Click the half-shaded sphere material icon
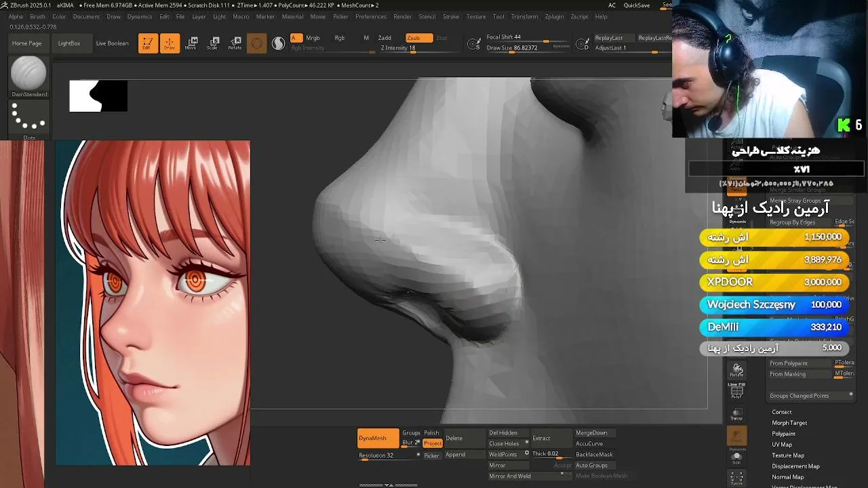This screenshot has width=868, height=488. tap(278, 43)
